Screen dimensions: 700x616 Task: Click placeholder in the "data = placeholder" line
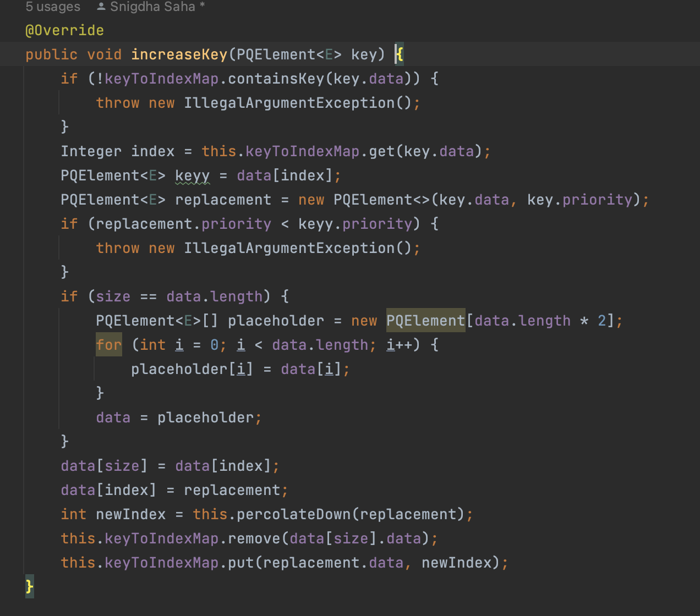tap(205, 417)
